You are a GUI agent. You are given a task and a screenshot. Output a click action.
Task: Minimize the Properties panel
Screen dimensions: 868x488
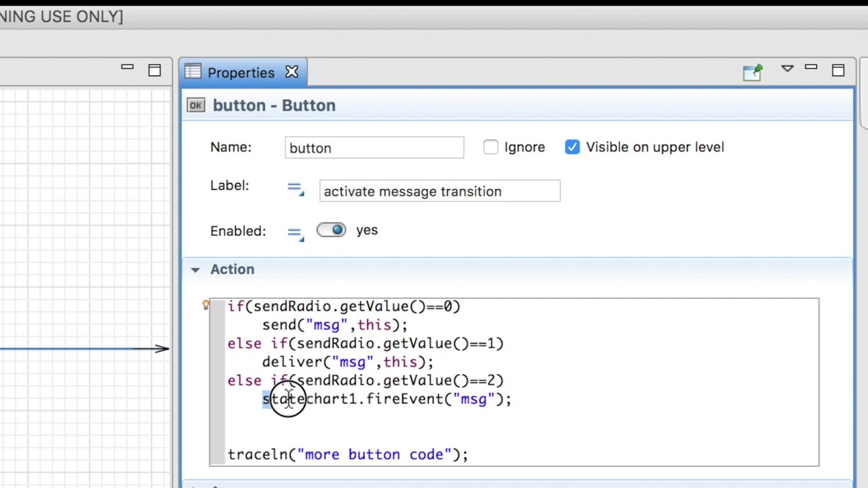tap(811, 67)
